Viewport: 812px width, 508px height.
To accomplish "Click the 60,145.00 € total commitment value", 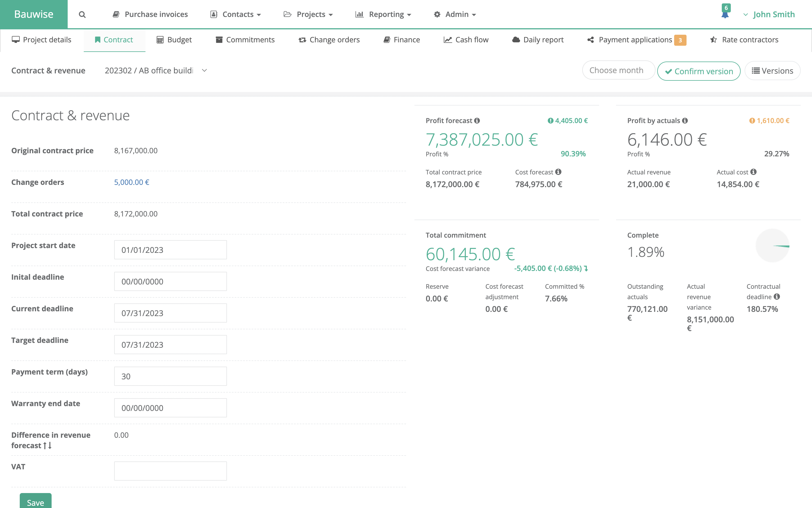I will [x=470, y=254].
